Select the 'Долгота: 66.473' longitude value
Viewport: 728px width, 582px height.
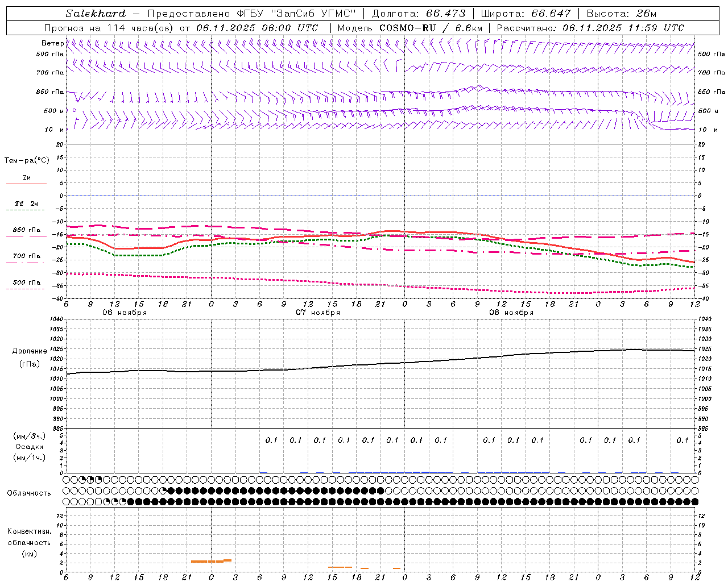coord(419,14)
